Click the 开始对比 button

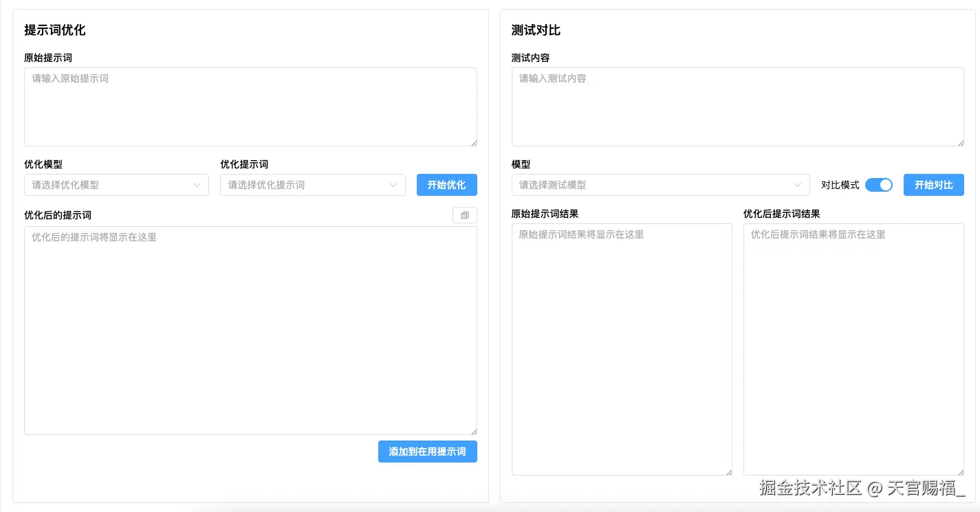tap(934, 185)
